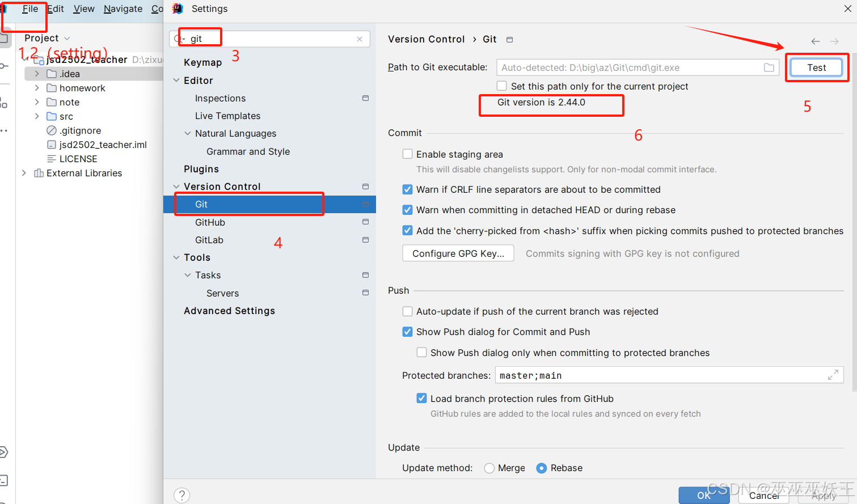Select Merge as the update method
Viewport: 857px width, 504px height.
click(x=489, y=468)
